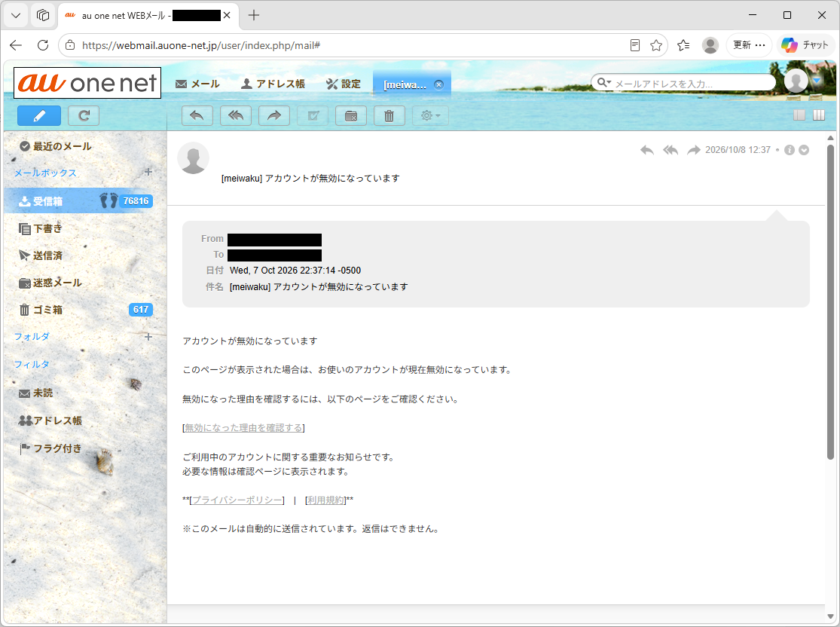Switch to split-column layout icon
840x627 pixels.
pos(819,115)
